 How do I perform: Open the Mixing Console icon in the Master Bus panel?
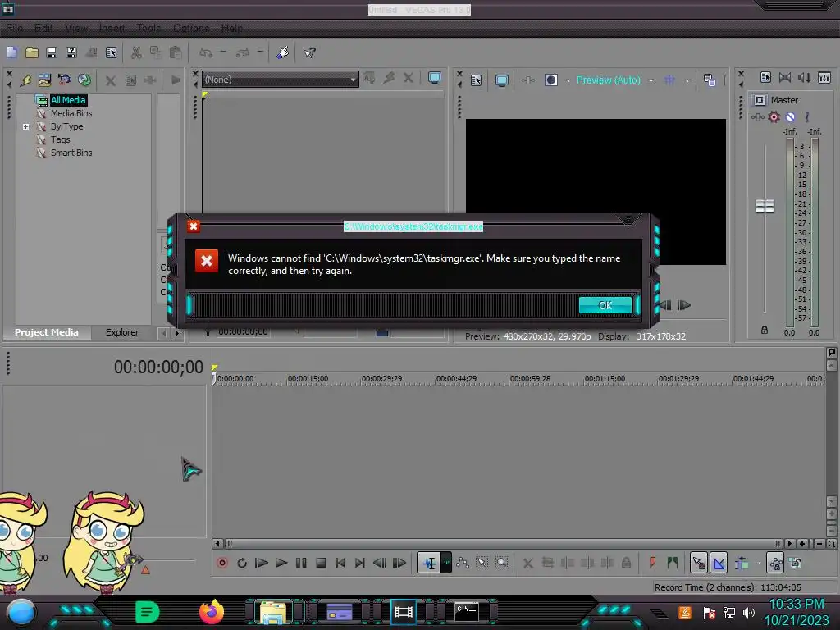click(824, 78)
